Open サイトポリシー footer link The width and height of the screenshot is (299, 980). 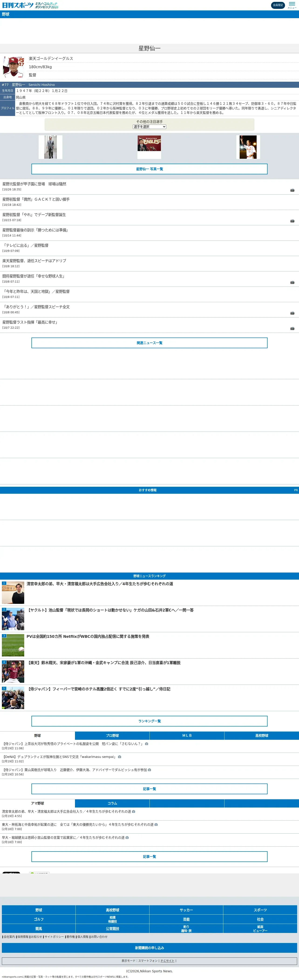point(54,937)
